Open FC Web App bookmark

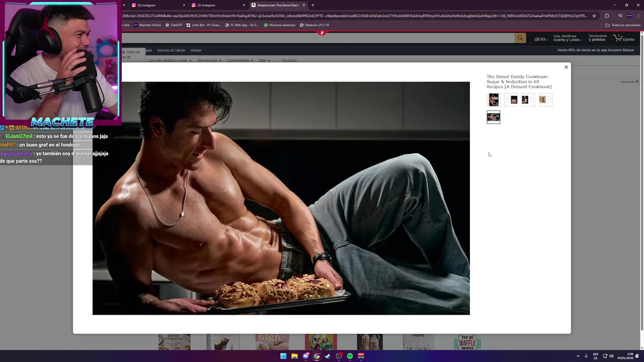(242, 25)
